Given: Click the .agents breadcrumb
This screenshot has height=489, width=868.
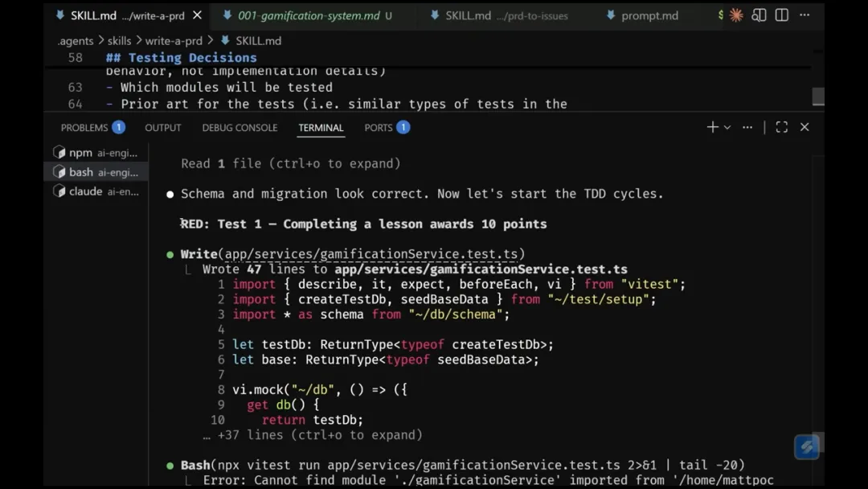Looking at the screenshot, I should [x=76, y=41].
